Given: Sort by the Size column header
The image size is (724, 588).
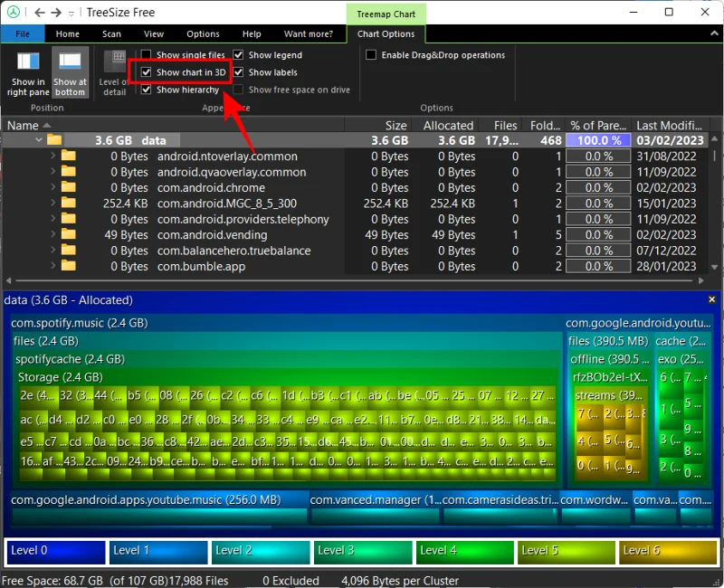Looking at the screenshot, I should tap(377, 125).
